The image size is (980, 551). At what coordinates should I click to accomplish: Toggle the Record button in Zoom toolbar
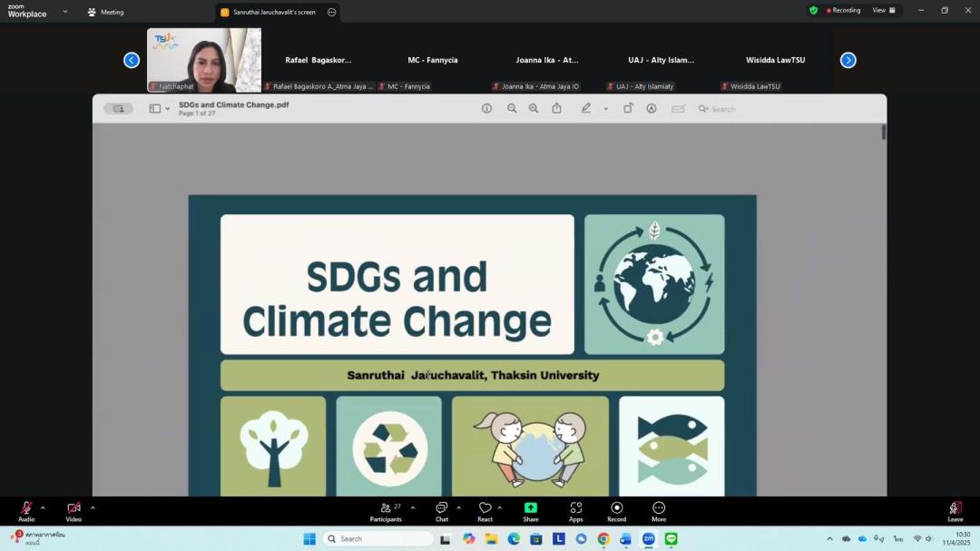point(616,508)
